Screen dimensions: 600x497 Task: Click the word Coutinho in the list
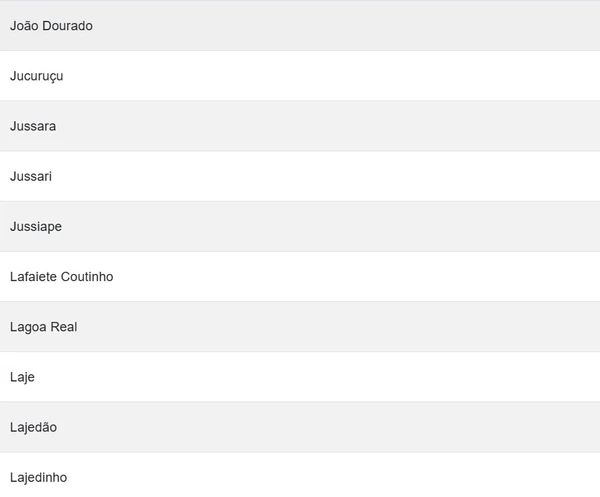click(x=87, y=276)
